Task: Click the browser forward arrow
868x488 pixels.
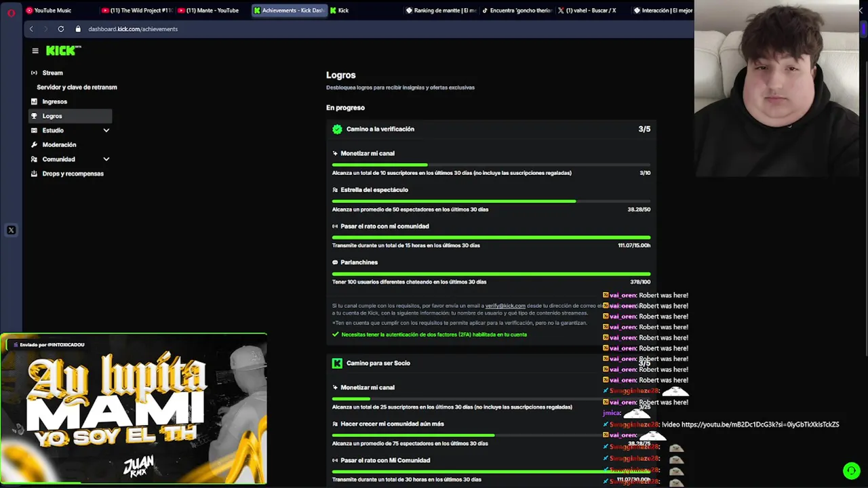Action: click(x=45, y=29)
